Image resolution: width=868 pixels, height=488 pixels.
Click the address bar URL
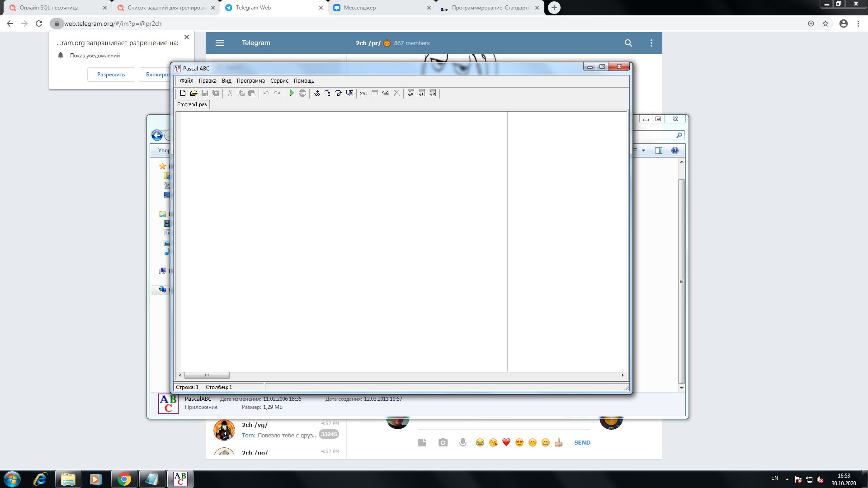[113, 23]
